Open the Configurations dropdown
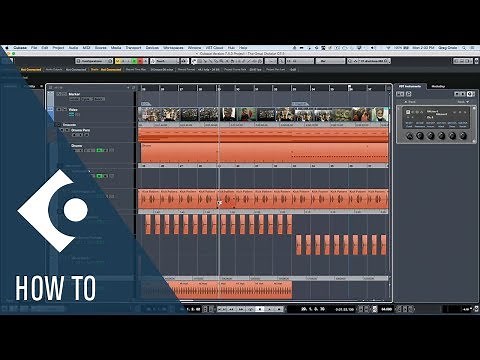The image size is (480, 360). point(95,61)
